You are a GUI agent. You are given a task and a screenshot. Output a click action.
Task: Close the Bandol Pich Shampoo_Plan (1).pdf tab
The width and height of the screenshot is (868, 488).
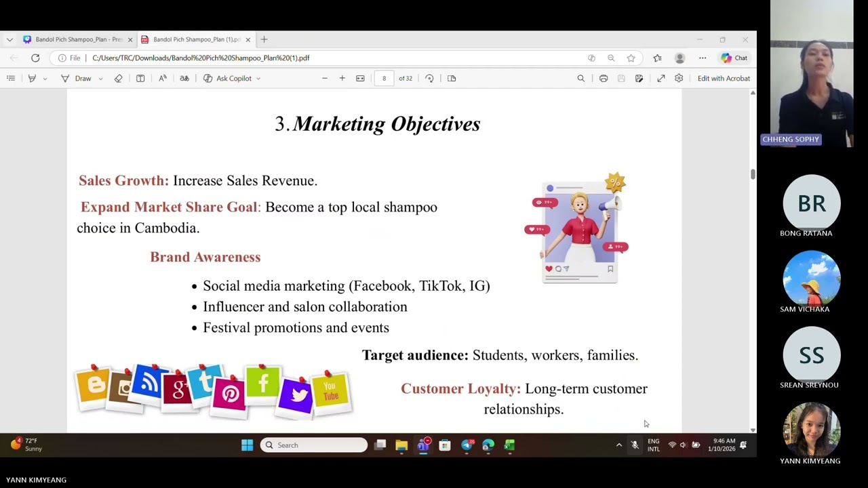point(248,40)
